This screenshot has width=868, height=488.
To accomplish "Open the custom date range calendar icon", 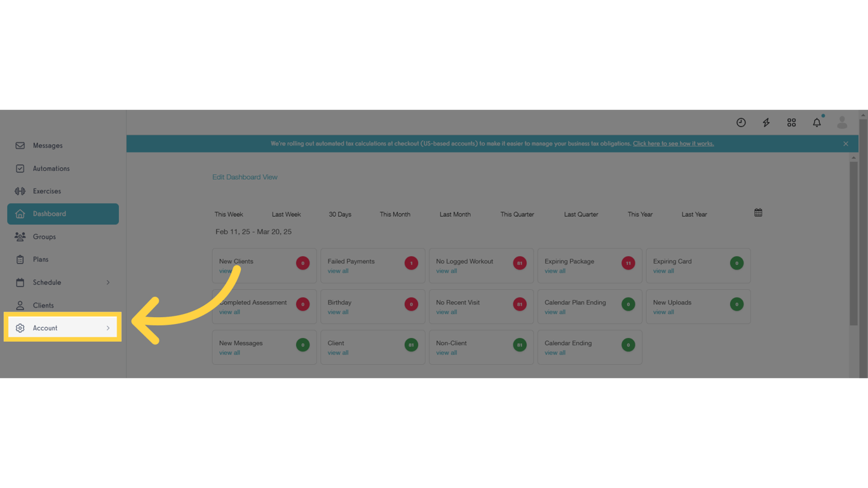I will click(758, 213).
